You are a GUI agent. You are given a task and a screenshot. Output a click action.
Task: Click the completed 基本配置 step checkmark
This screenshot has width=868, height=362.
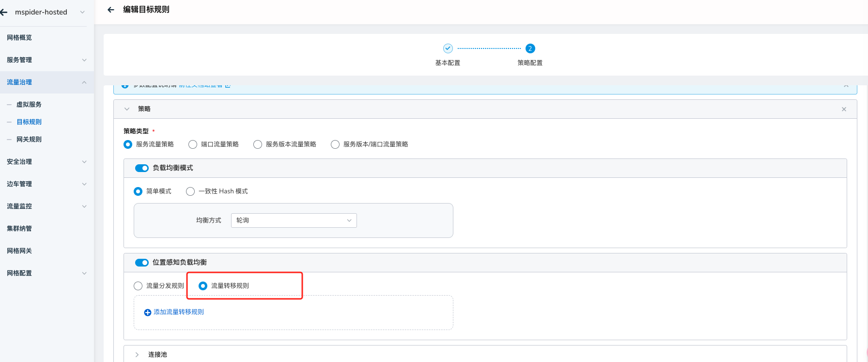[x=448, y=48]
